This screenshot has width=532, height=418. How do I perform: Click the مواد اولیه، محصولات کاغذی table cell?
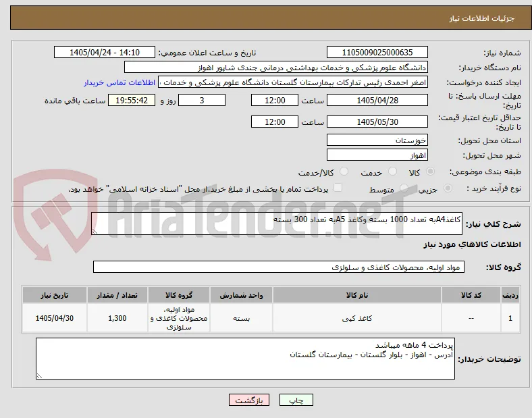(179, 318)
